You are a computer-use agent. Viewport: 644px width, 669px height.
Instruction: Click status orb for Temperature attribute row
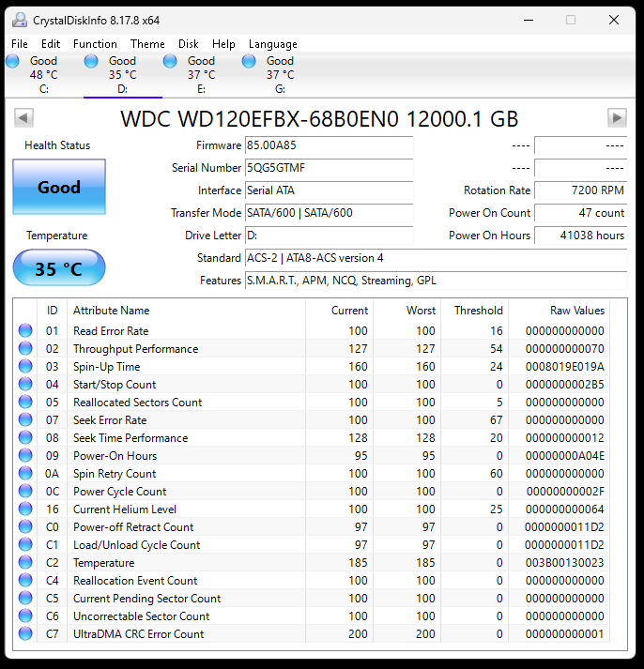coord(25,563)
